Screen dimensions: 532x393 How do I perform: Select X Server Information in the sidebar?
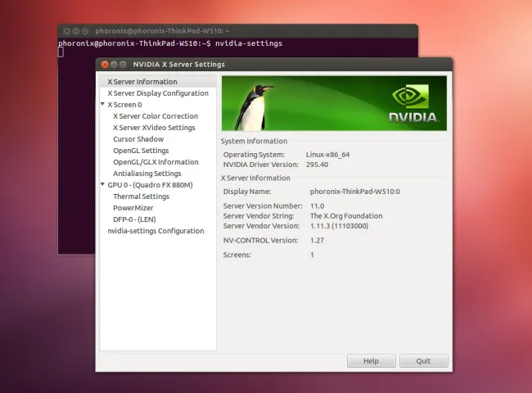(142, 82)
